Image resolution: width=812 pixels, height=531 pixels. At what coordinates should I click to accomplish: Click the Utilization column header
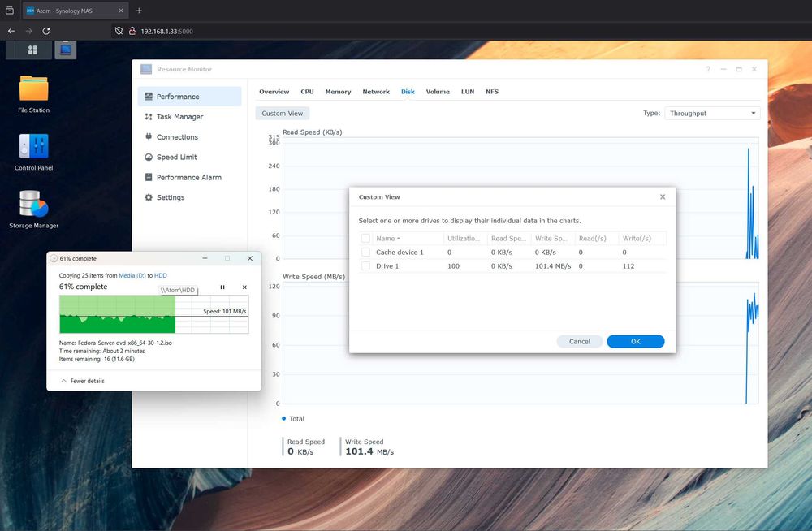(x=464, y=239)
